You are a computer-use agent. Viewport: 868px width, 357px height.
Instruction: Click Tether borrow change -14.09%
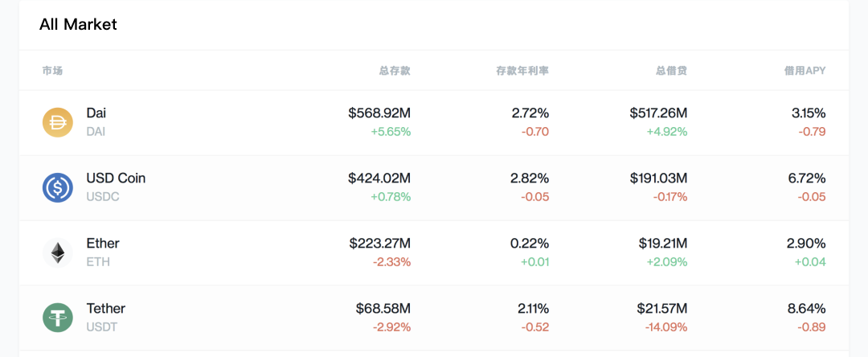pos(666,326)
